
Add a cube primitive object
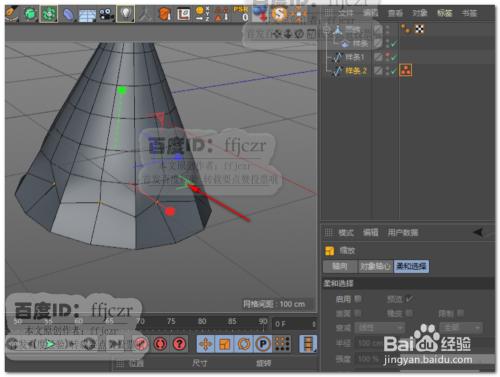(x=30, y=14)
